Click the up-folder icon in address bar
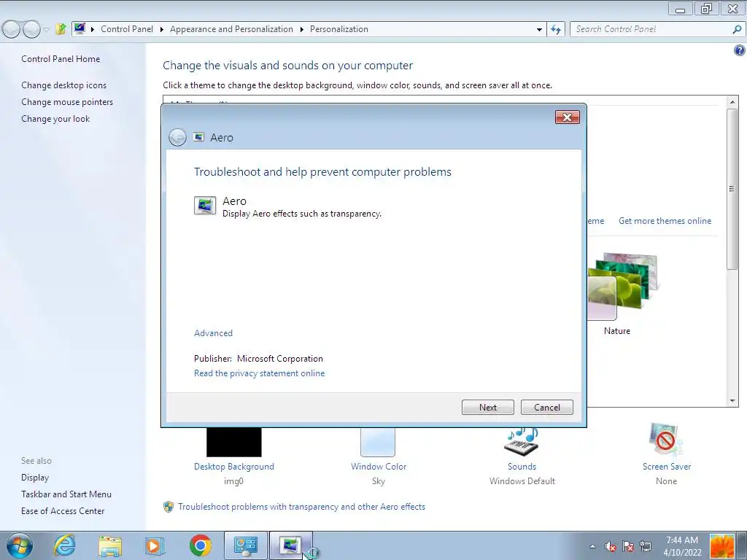 [x=61, y=29]
